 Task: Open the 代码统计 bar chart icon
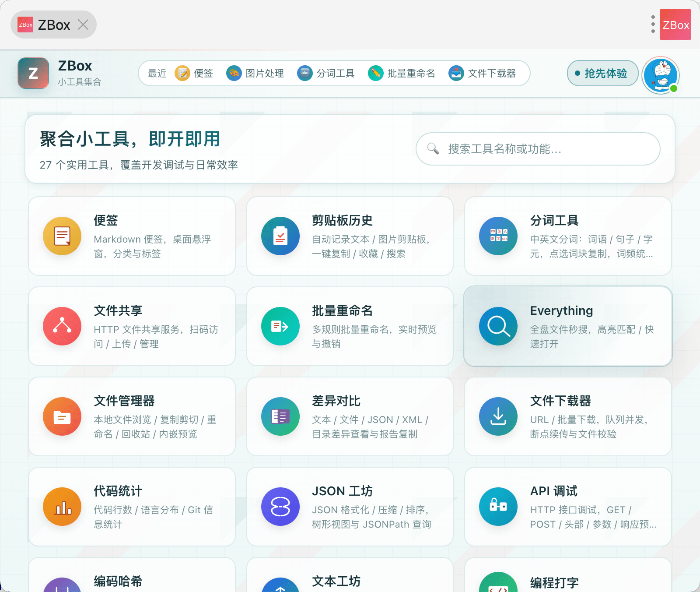click(x=62, y=507)
